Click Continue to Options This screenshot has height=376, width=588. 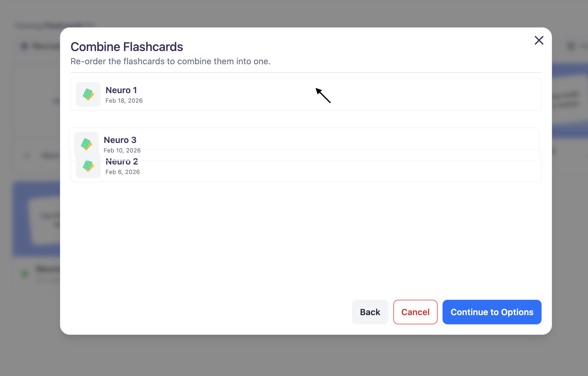(x=492, y=312)
